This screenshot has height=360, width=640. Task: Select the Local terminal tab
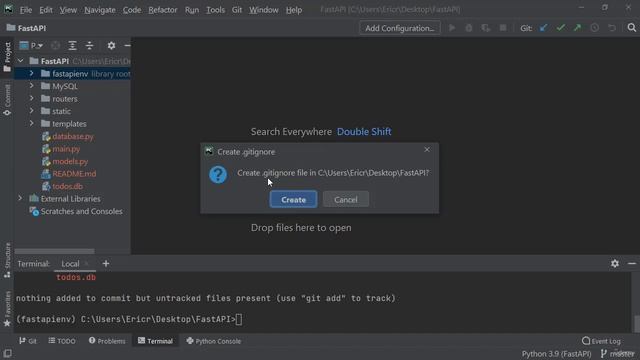70,264
